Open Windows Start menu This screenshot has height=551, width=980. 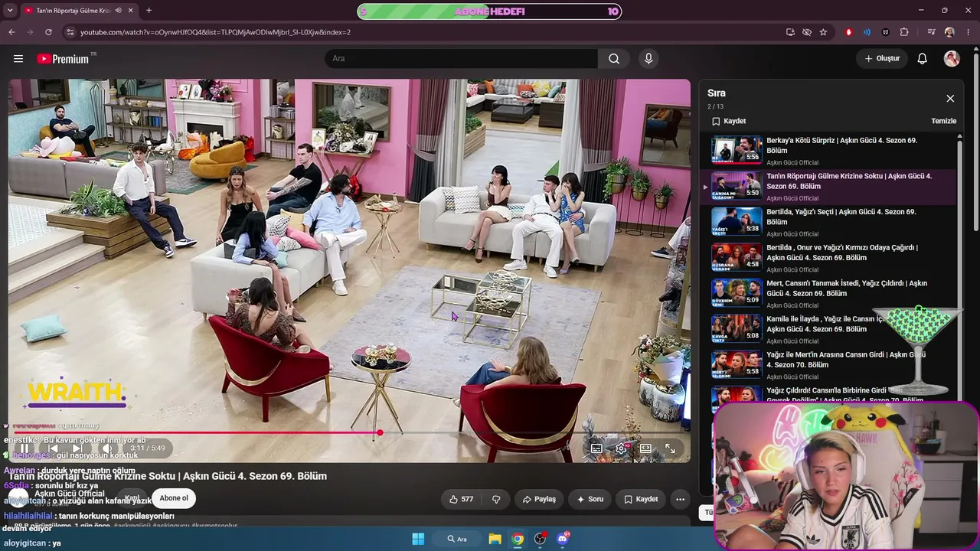tap(418, 539)
